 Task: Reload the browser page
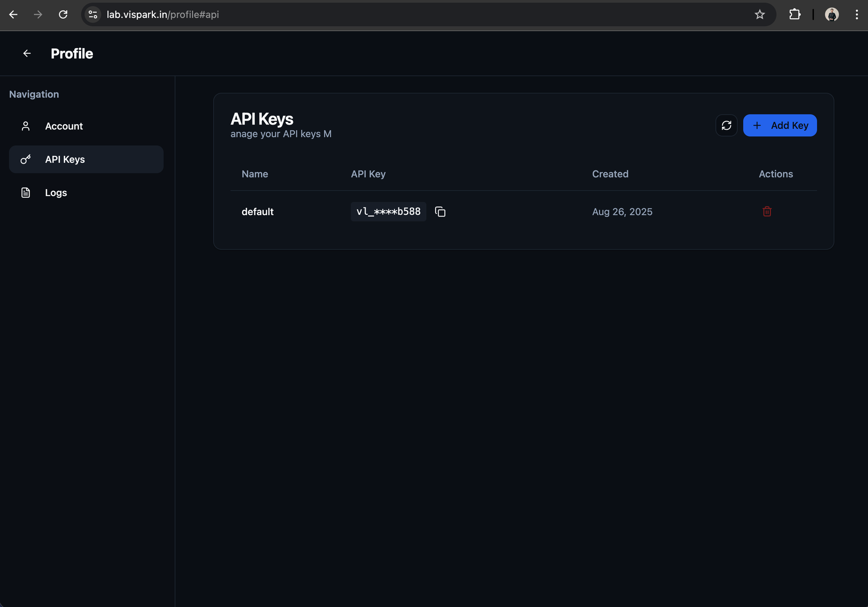[x=63, y=14]
